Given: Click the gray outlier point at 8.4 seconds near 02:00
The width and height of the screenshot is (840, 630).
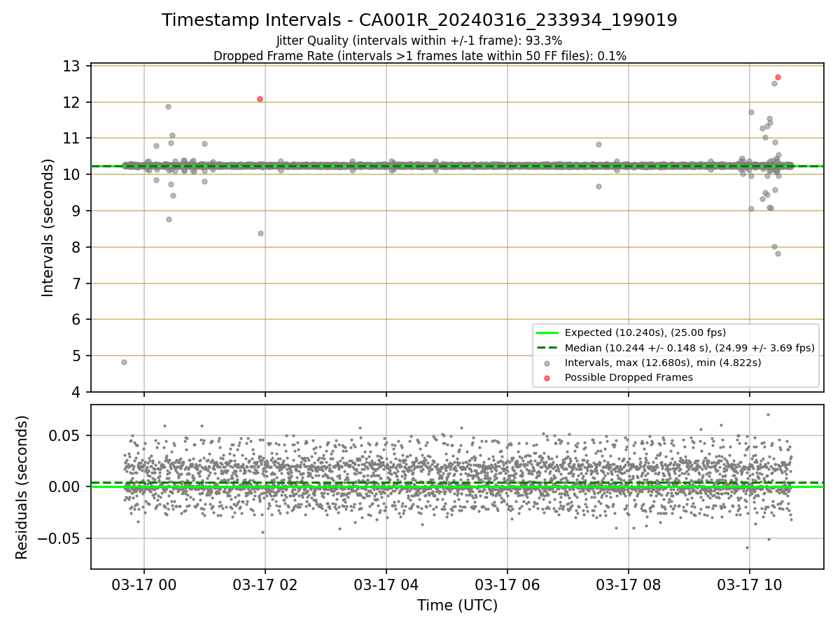Looking at the screenshot, I should [260, 233].
